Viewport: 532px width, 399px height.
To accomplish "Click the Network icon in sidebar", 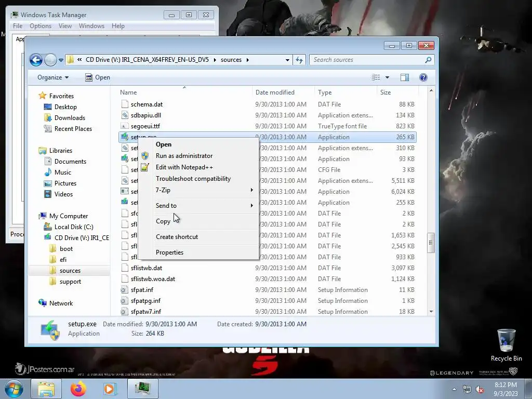I will [x=43, y=303].
